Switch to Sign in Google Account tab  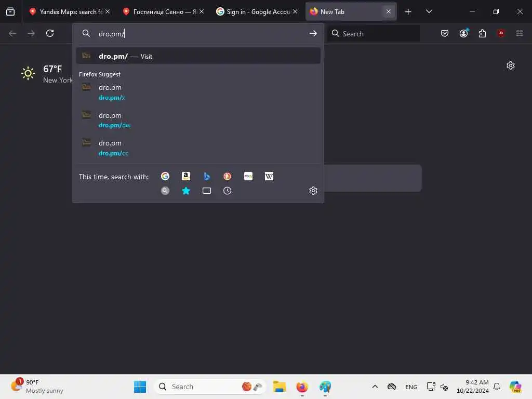tap(257, 11)
